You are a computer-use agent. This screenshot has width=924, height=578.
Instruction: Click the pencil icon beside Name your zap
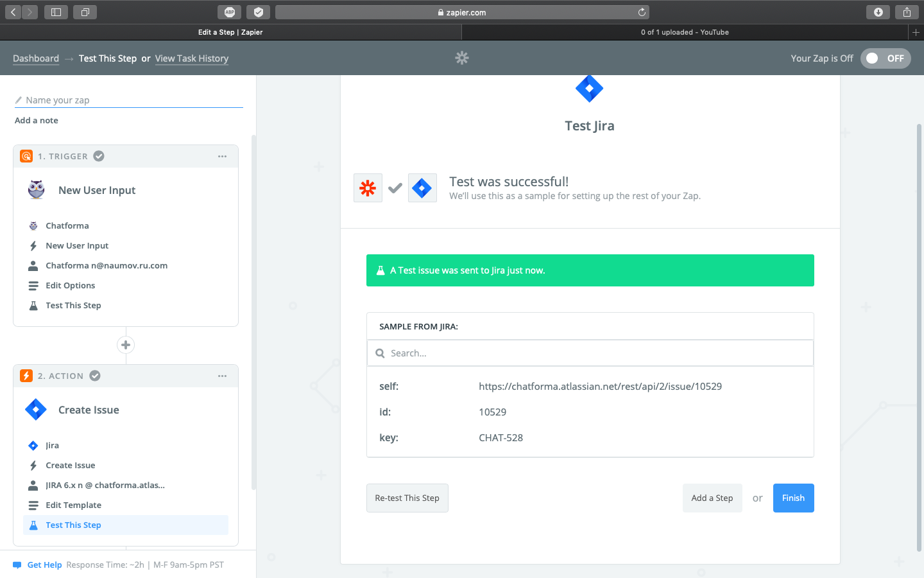pos(19,100)
